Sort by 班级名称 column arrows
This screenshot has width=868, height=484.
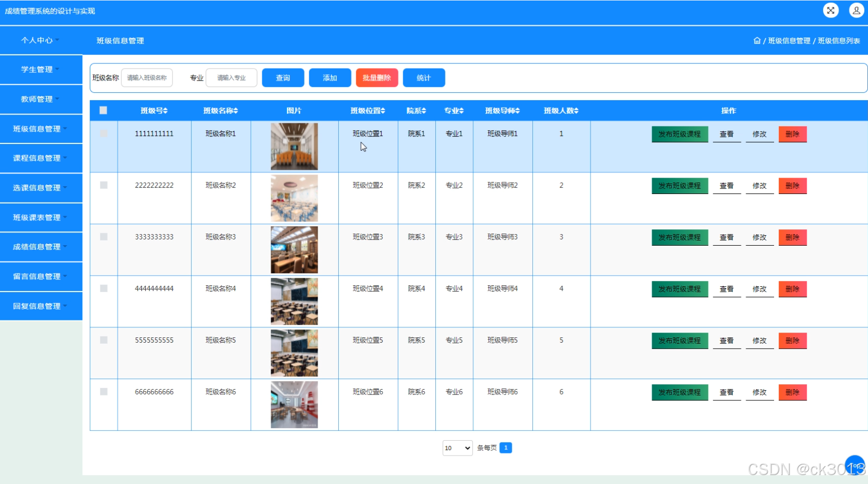[236, 111]
